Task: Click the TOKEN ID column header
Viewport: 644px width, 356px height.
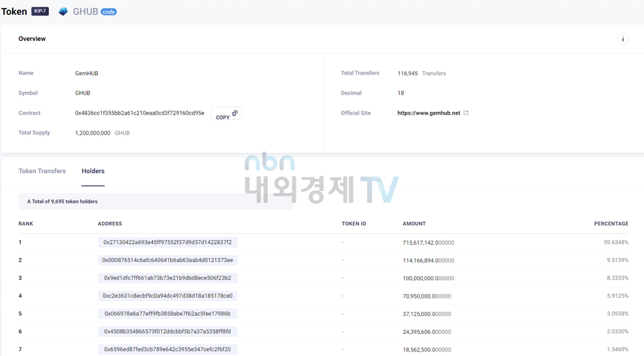Action: [x=354, y=224]
